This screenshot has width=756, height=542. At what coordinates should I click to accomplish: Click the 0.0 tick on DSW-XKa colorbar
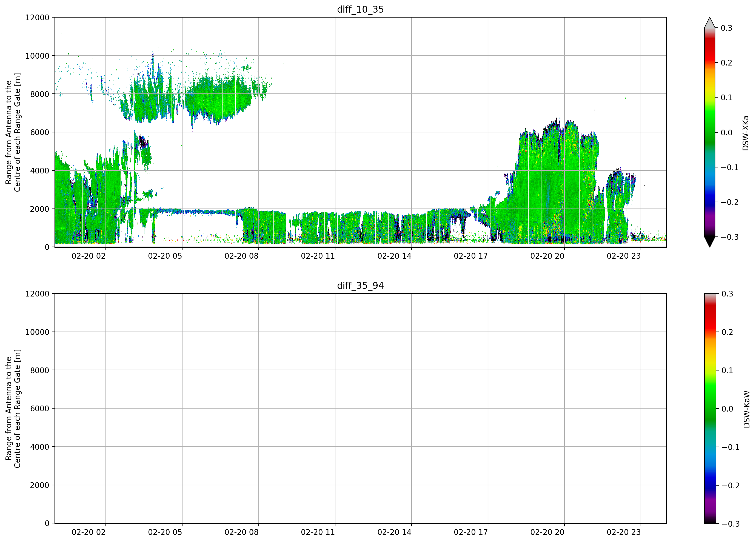pyautogui.click(x=726, y=133)
